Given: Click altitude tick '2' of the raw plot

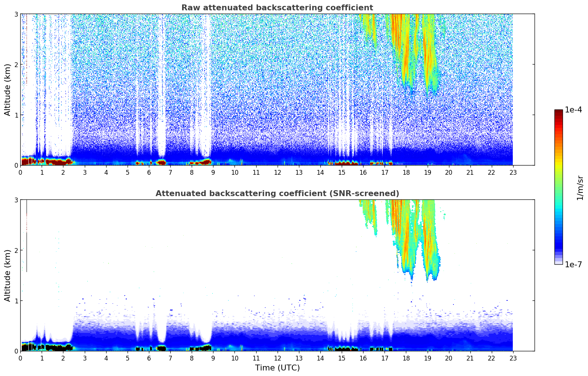Looking at the screenshot, I should 16,65.
